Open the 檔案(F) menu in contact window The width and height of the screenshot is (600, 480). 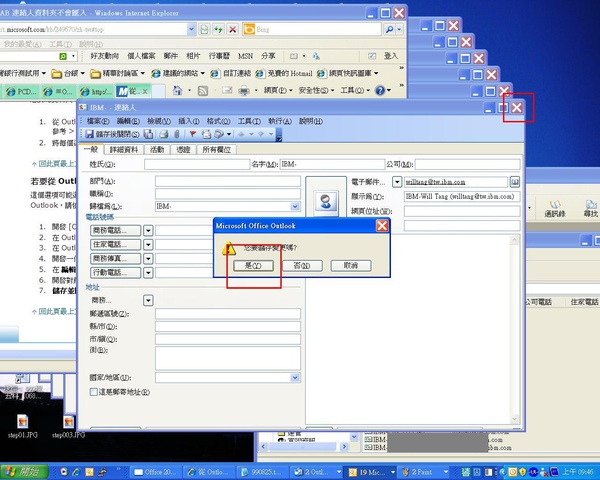(98, 121)
